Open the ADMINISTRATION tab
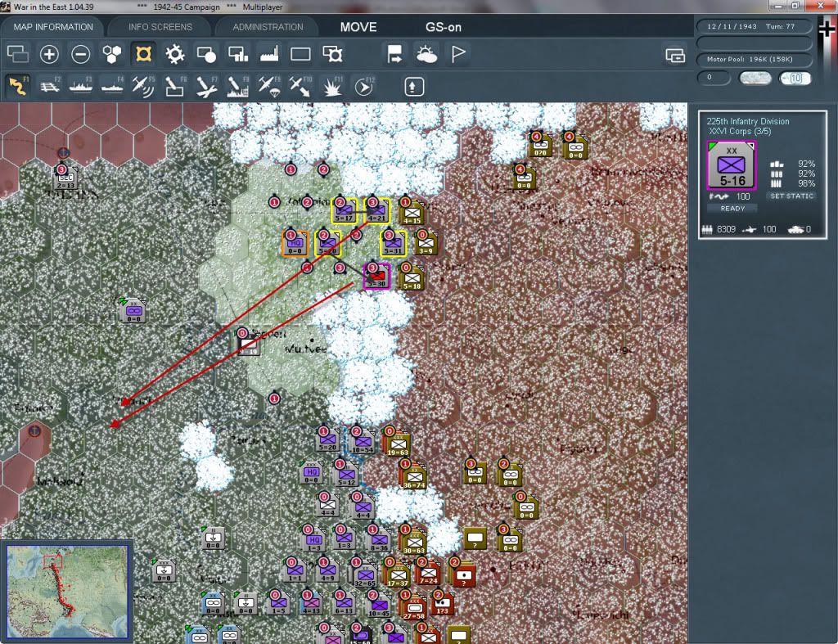Screen dimensions: 838x644 click(x=268, y=27)
